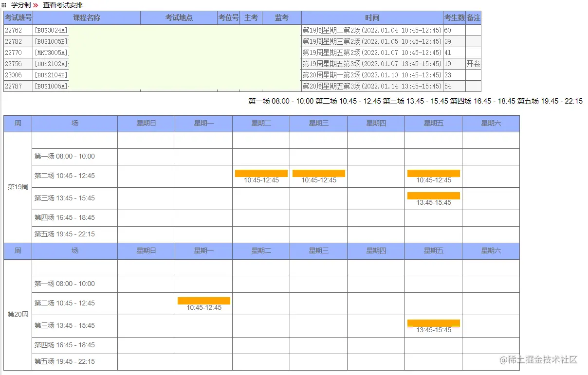
Task: Click the red double-chevron breadcrumb arrow
Action: [36, 5]
